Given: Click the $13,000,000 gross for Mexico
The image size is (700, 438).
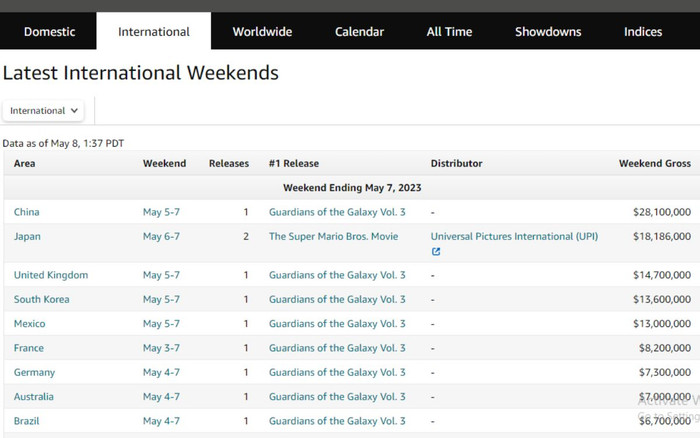Looking at the screenshot, I should coord(662,324).
